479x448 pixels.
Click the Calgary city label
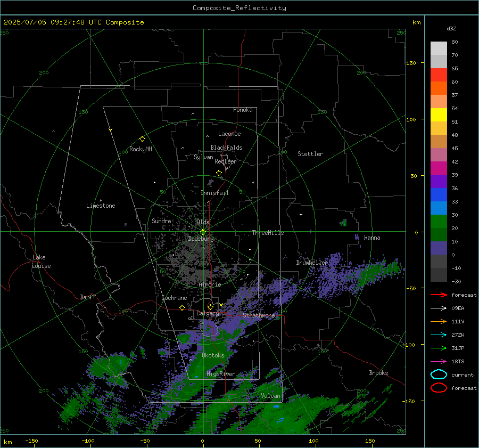tap(208, 313)
